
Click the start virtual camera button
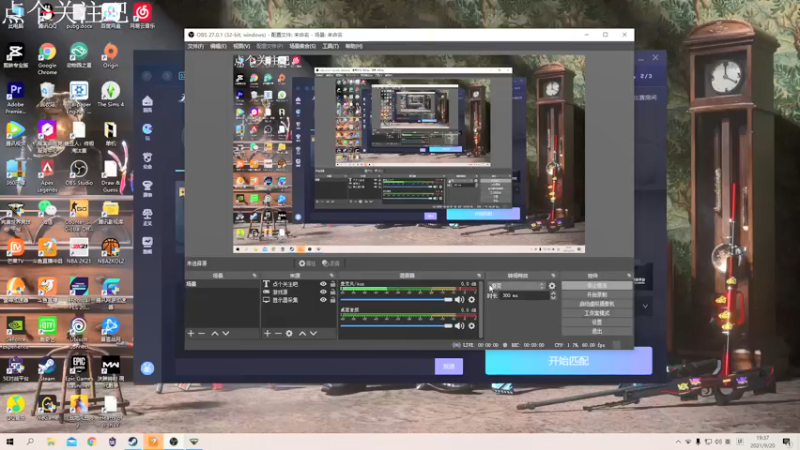coord(596,304)
